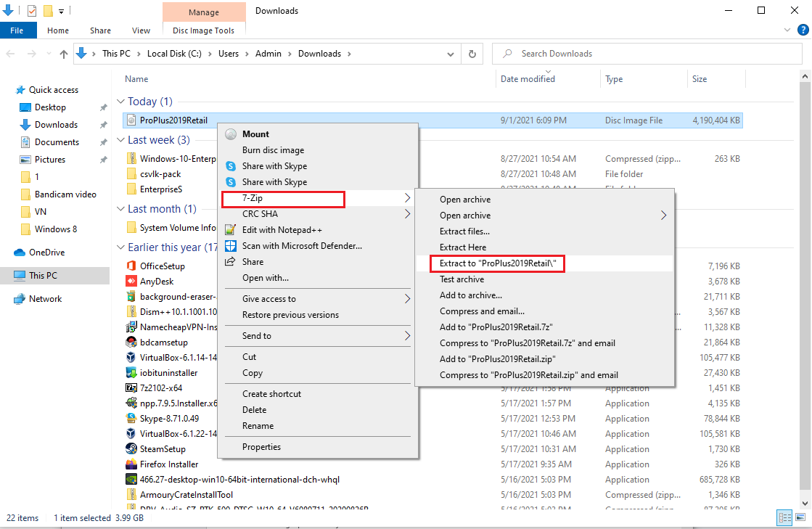Image resolution: width=812 pixels, height=529 pixels.
Task: Expand second Open archive submenu arrow
Action: (x=664, y=216)
